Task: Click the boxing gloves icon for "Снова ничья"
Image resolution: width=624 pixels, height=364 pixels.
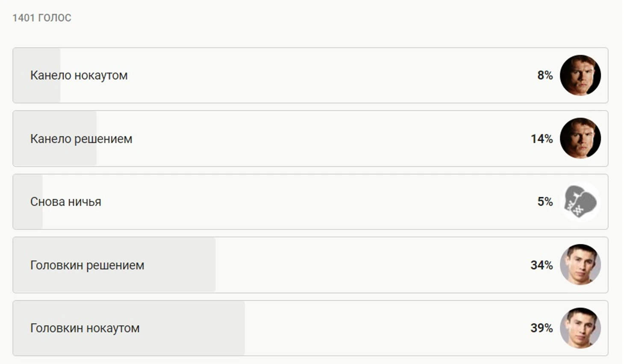Action: [580, 202]
